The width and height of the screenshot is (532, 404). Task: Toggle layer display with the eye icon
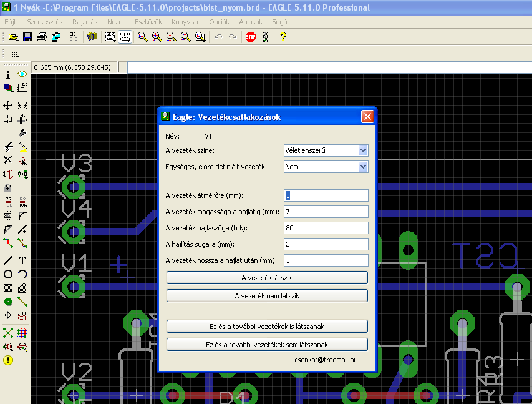point(22,74)
